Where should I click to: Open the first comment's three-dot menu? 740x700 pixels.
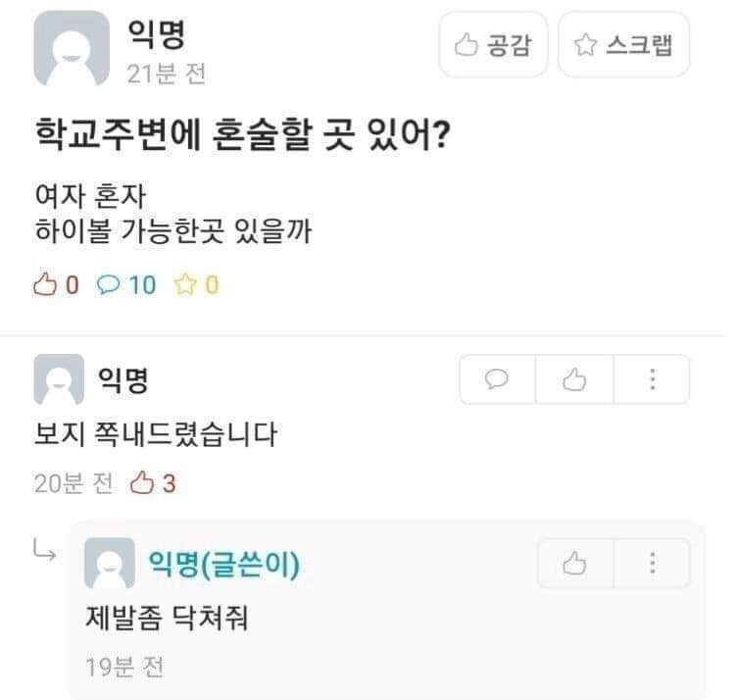(652, 379)
